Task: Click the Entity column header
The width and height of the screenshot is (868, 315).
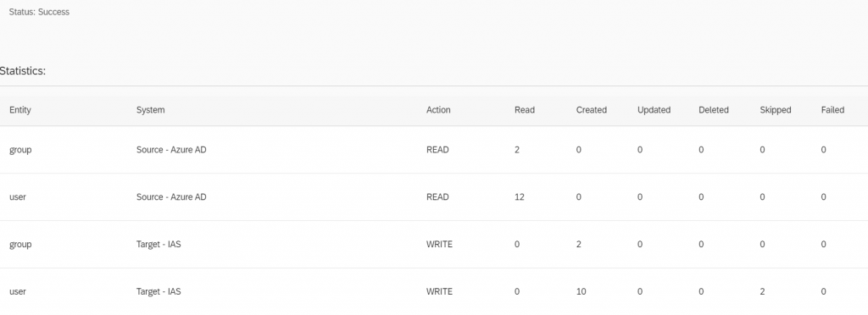Action: [x=20, y=110]
